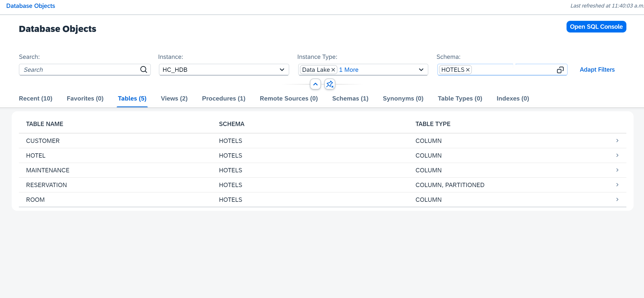The width and height of the screenshot is (644, 298).
Task: Switch to the Views (2) tab
Action: pyautogui.click(x=174, y=98)
